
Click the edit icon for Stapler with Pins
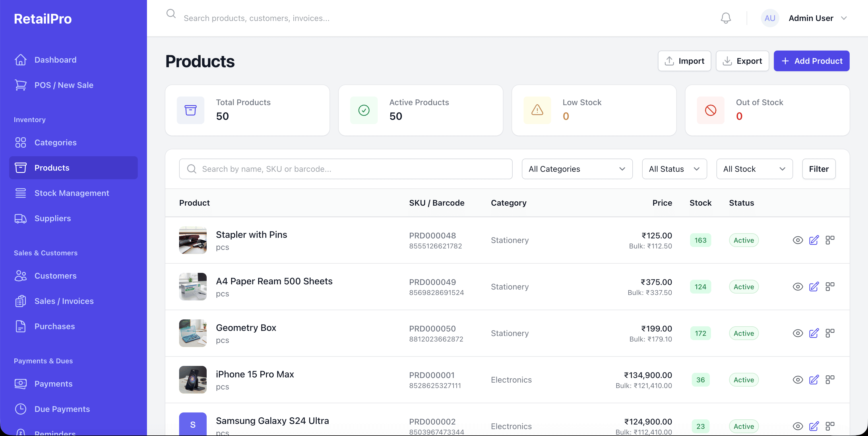click(x=814, y=240)
